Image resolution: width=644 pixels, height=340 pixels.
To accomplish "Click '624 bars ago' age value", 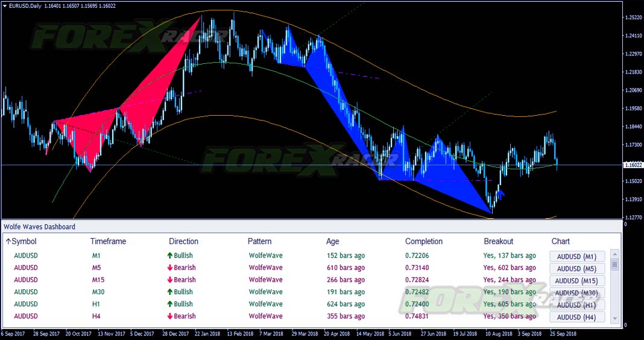I will click(346, 304).
